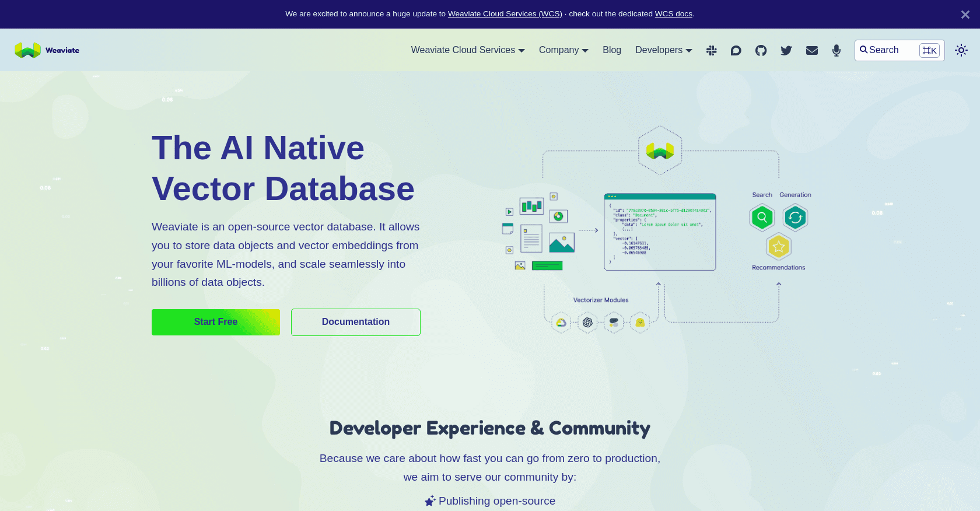Open the forum chat bubble icon

click(x=736, y=51)
